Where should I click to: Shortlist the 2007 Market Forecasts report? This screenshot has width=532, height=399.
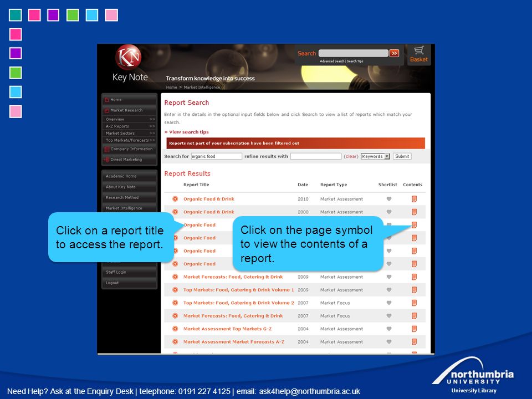(389, 315)
